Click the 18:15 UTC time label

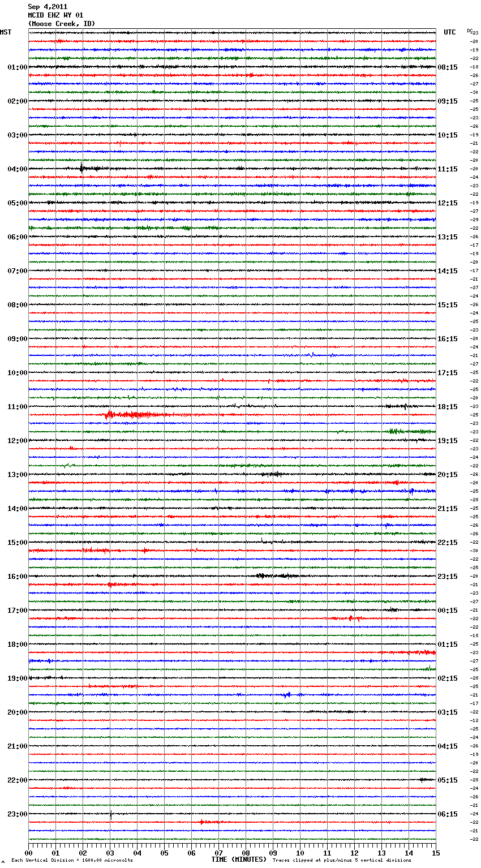(x=448, y=407)
